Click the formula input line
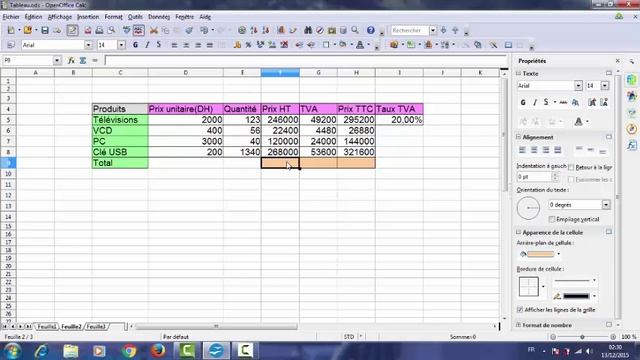640x360 pixels. (305, 60)
